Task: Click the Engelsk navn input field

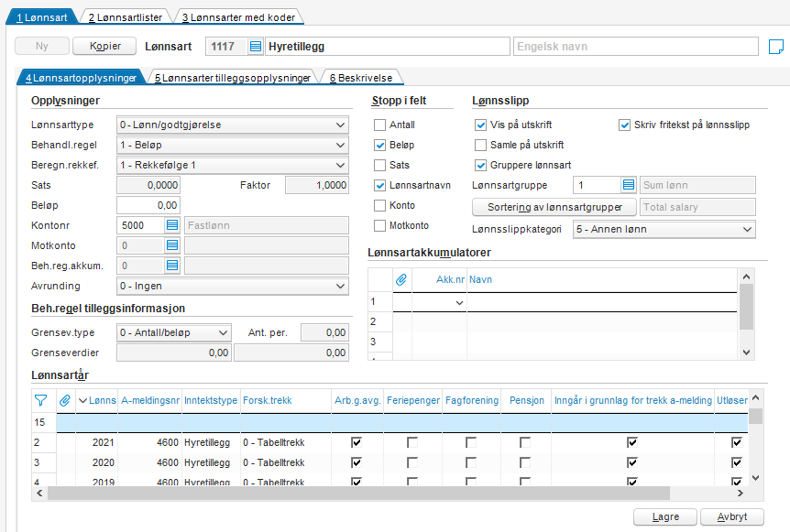Action: pyautogui.click(x=636, y=47)
